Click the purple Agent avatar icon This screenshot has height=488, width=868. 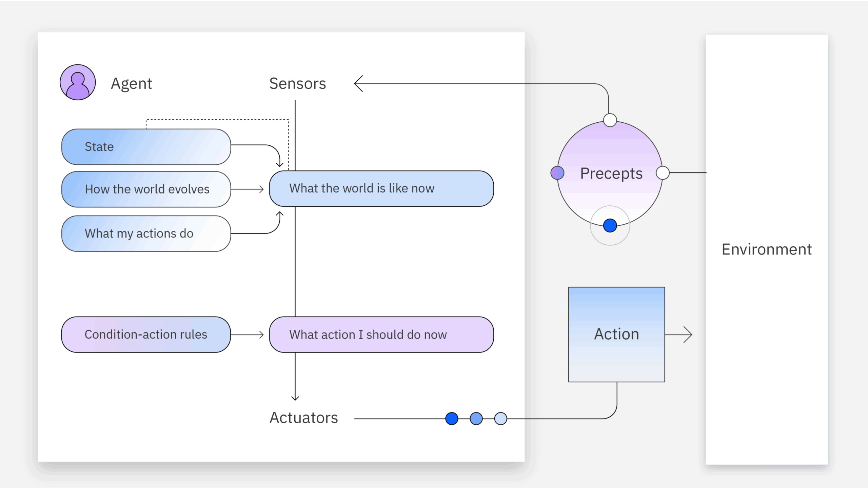pos(78,82)
